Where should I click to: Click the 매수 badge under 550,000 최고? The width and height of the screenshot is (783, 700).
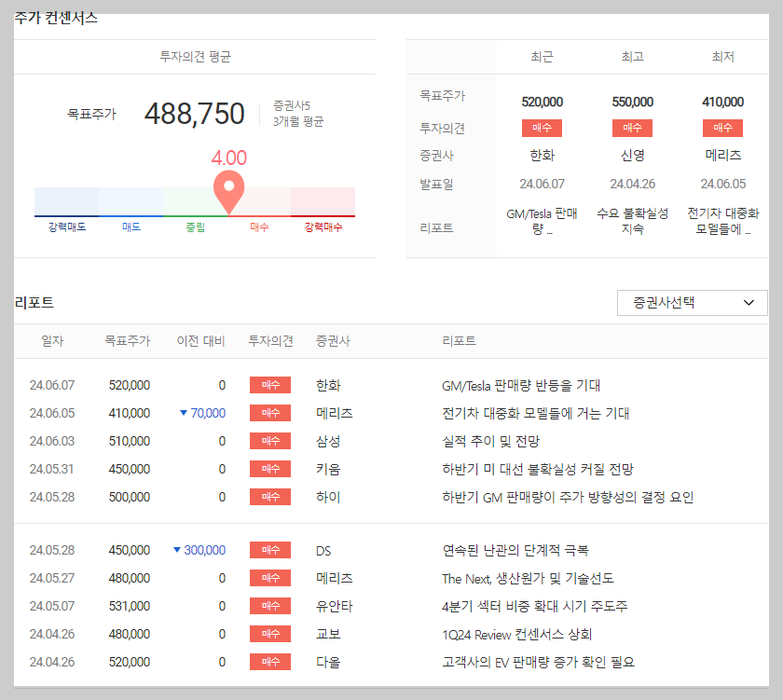tap(632, 128)
